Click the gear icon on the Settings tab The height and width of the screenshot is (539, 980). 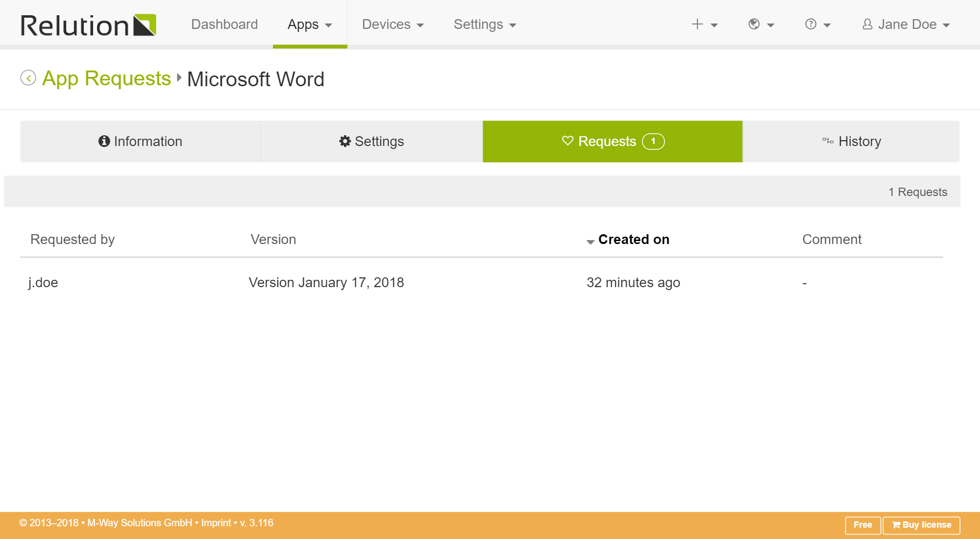(345, 141)
